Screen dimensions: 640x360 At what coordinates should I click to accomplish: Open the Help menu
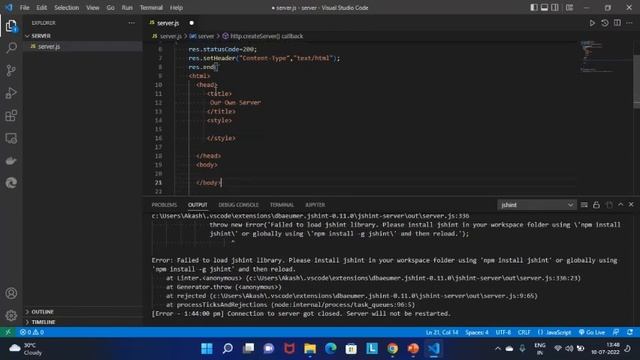(x=176, y=8)
